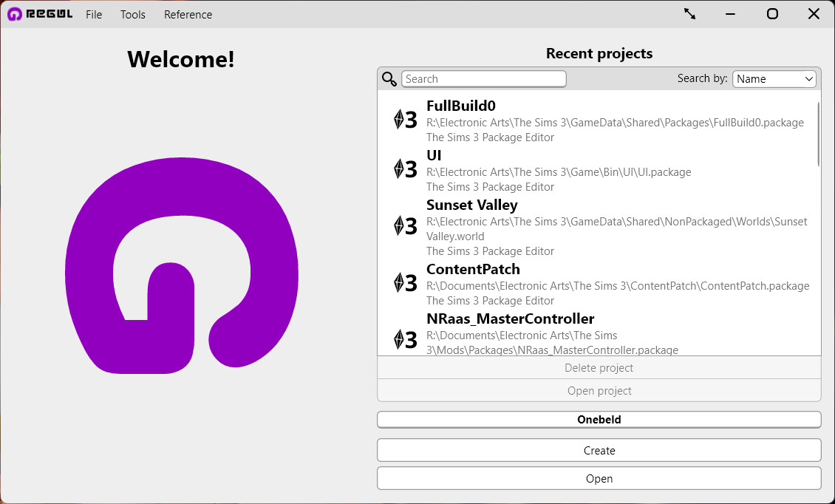
Task: Toggle full-screen with the diagonal arrows icon
Action: tap(689, 14)
